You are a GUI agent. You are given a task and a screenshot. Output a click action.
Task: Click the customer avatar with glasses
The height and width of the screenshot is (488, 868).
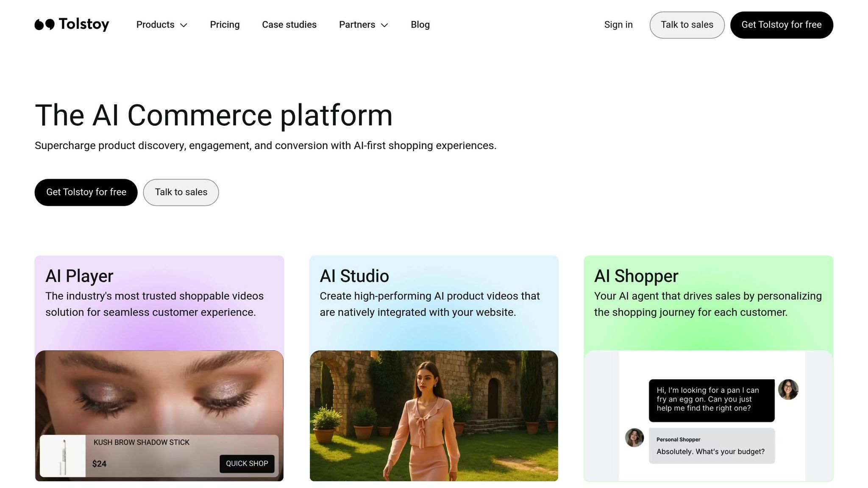tap(788, 389)
